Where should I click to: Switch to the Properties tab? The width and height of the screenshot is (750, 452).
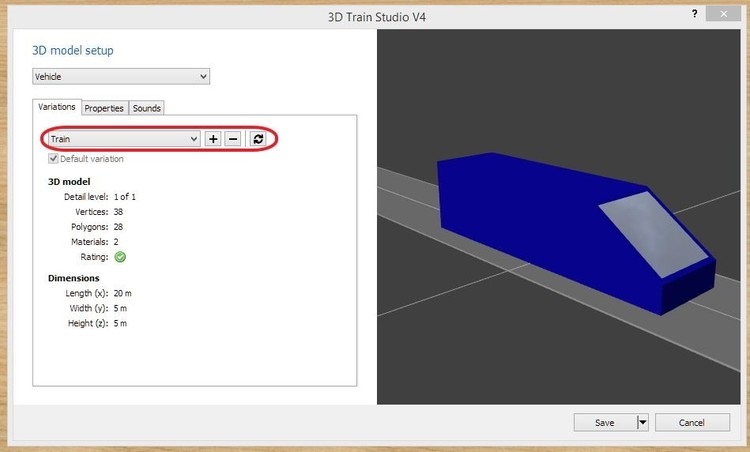tap(104, 108)
